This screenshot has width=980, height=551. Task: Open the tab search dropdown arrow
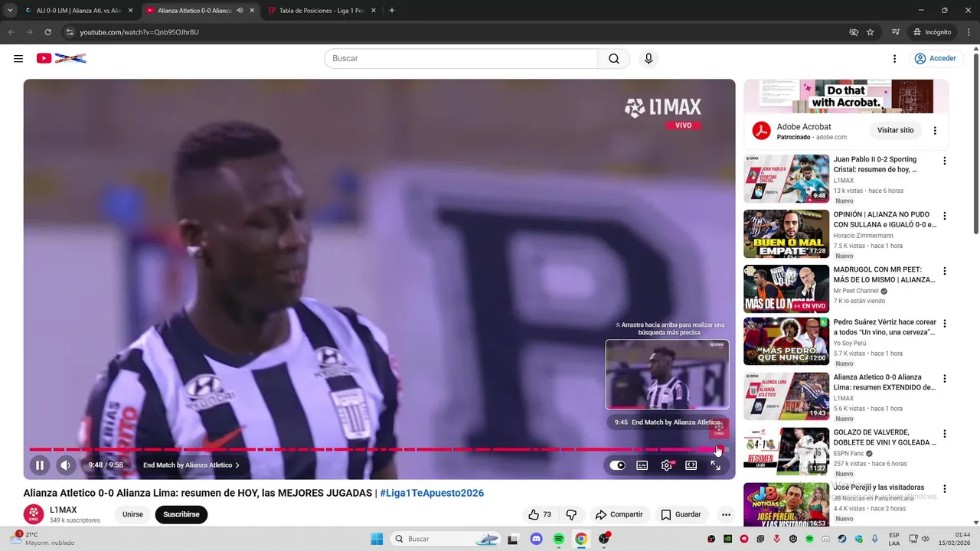10,11
